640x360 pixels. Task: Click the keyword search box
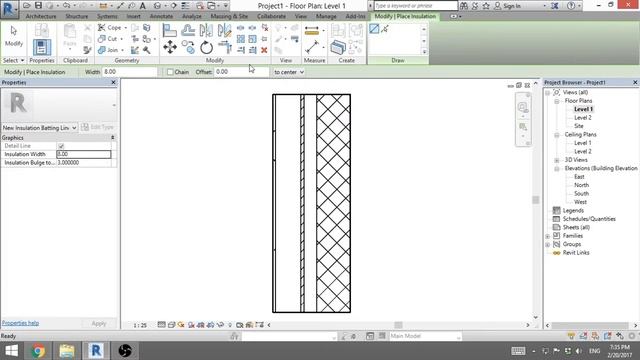click(416, 6)
